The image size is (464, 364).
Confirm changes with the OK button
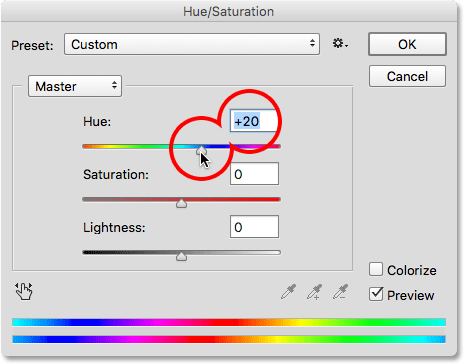point(407,44)
